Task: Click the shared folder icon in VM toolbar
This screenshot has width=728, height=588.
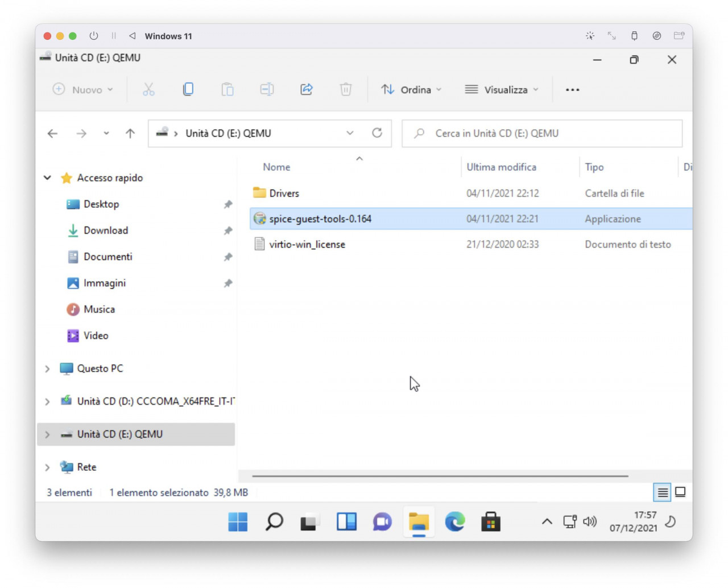Action: tap(679, 36)
